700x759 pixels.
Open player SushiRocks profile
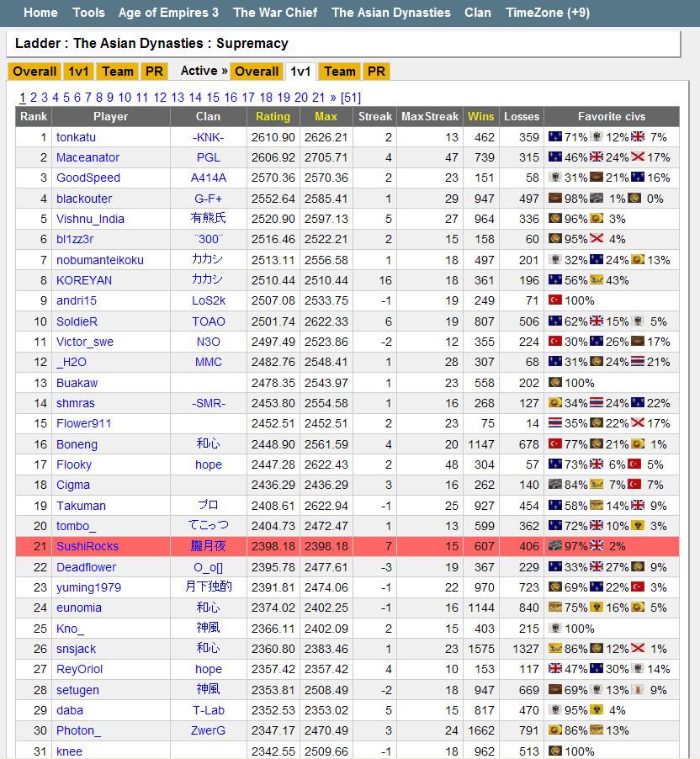[x=87, y=546]
